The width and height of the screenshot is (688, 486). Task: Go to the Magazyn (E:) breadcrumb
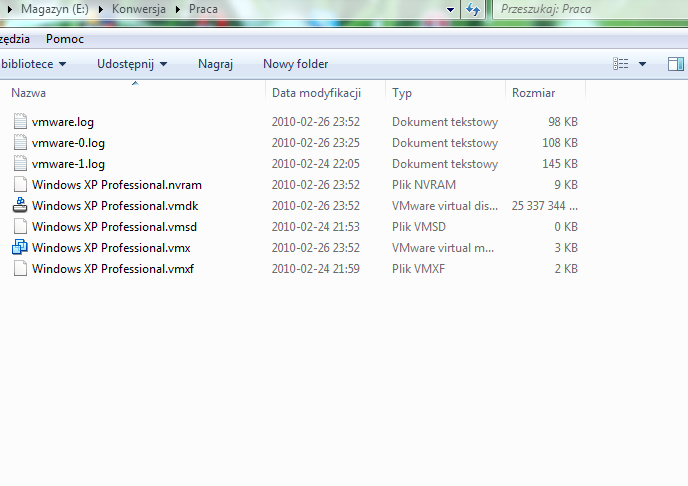(x=55, y=9)
